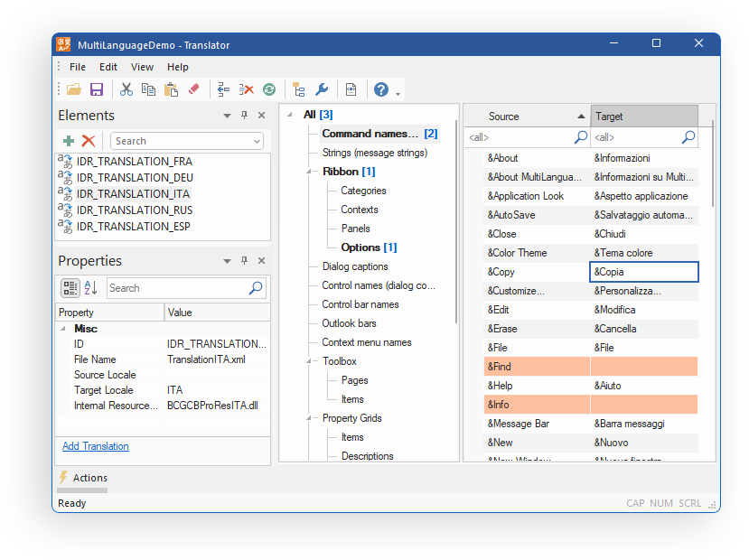Open the Elements search dropdown
749x560 pixels.
tap(257, 141)
